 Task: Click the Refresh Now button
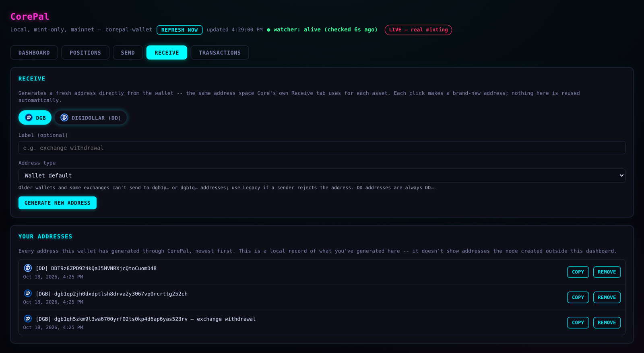pos(180,30)
